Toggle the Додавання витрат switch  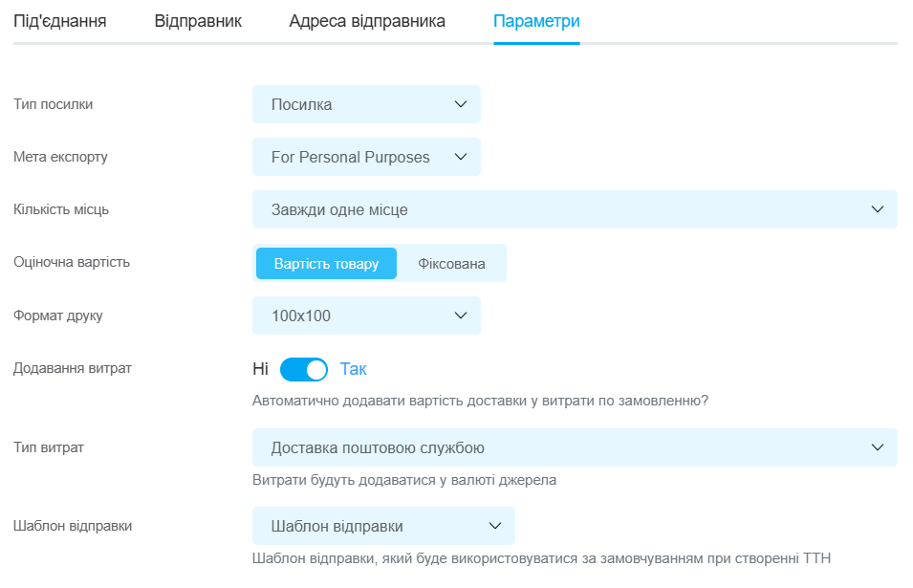[304, 370]
